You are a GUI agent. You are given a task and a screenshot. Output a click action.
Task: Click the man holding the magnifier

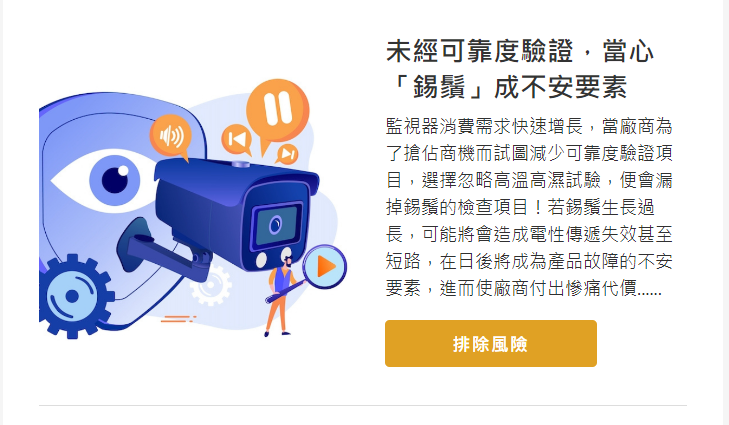(280, 297)
